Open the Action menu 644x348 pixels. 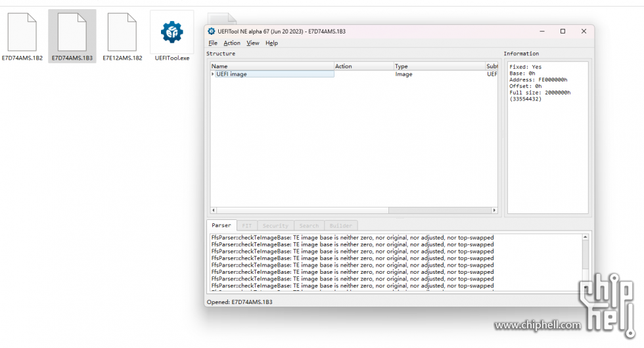click(x=231, y=43)
